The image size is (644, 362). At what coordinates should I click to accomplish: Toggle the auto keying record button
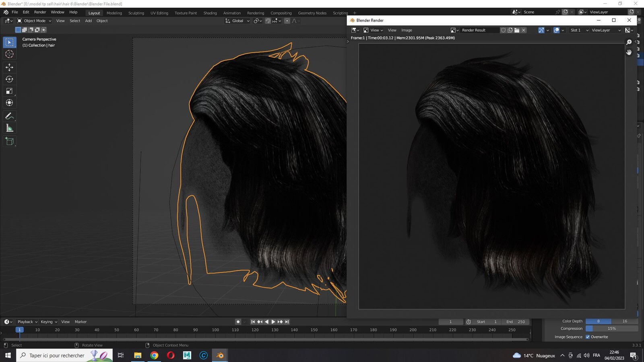tap(238, 322)
